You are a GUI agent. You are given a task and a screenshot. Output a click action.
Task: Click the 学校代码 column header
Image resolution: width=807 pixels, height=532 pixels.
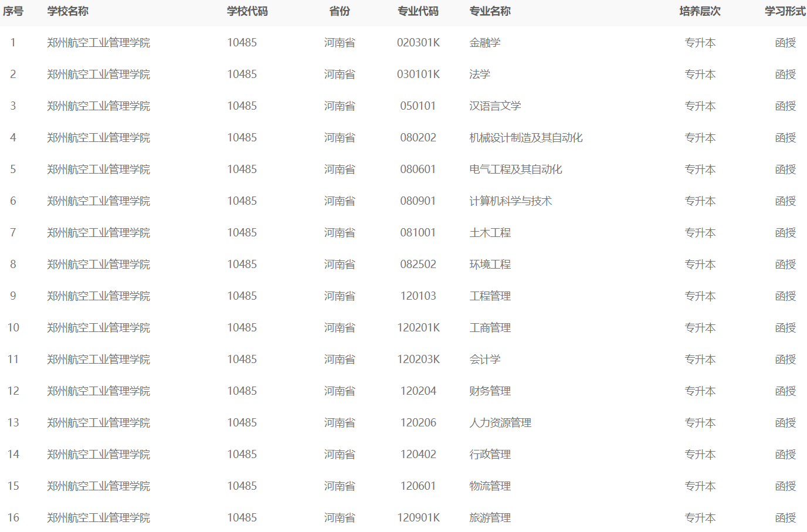click(x=247, y=11)
